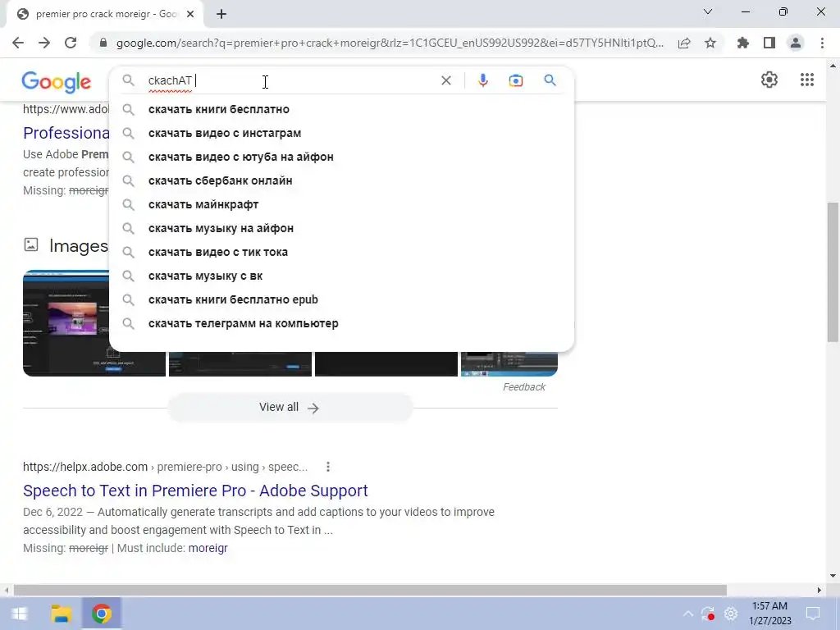Search by image with the camera icon
Viewport: 840px width, 630px height.
click(515, 80)
